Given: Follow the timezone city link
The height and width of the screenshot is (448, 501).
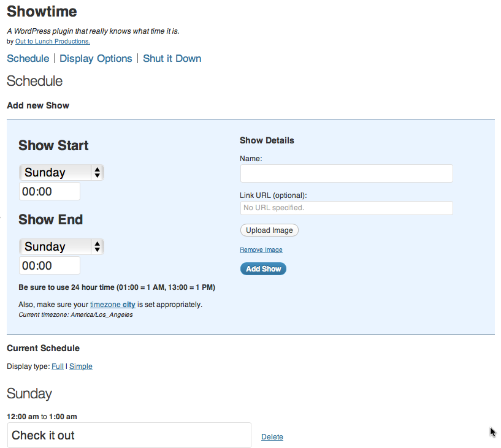Looking at the screenshot, I should (x=113, y=304).
